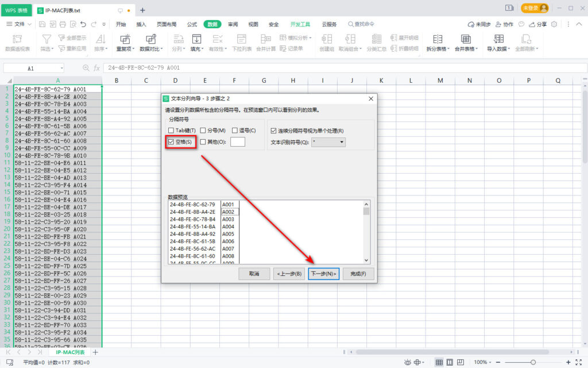Expand the cell name box A1 dropdown
The height and width of the screenshot is (368, 588).
point(61,68)
